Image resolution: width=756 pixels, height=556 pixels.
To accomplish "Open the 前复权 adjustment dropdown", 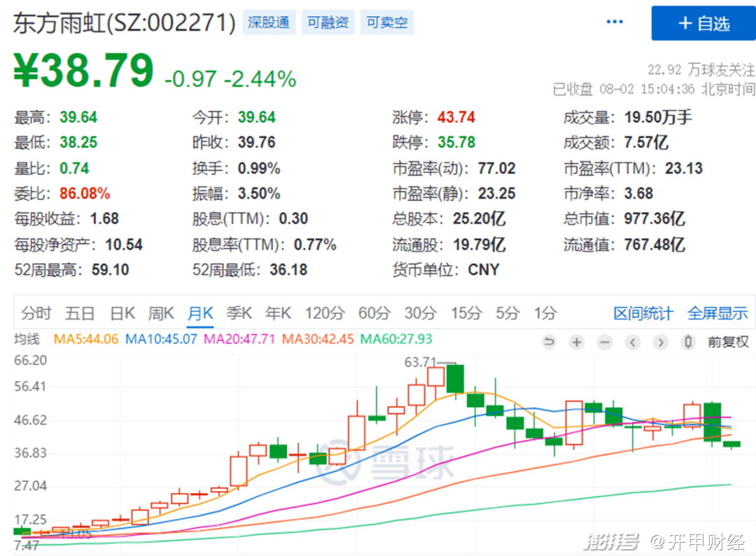I will pyautogui.click(x=728, y=342).
